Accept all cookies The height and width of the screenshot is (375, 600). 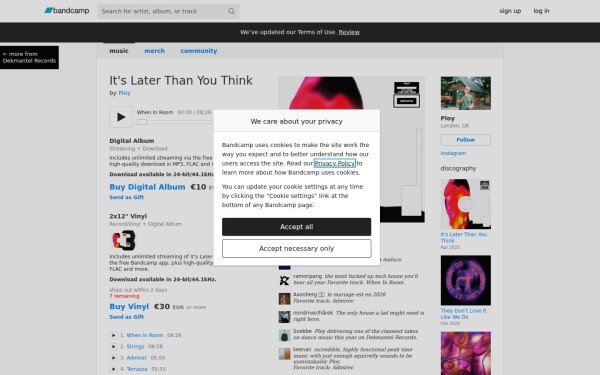pyautogui.click(x=296, y=227)
